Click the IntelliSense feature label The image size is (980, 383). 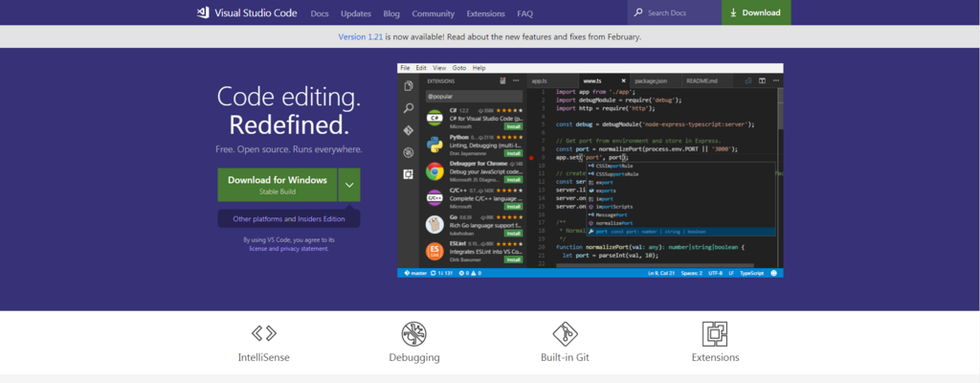tap(264, 357)
